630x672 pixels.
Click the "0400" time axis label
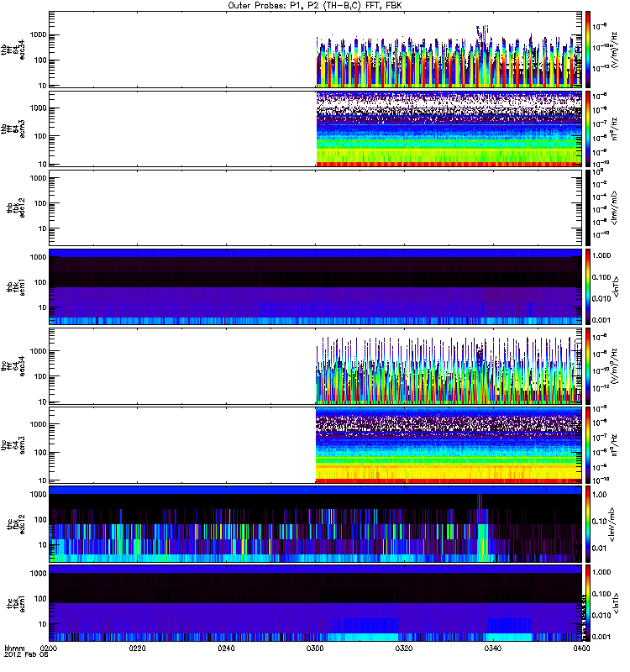click(581, 648)
